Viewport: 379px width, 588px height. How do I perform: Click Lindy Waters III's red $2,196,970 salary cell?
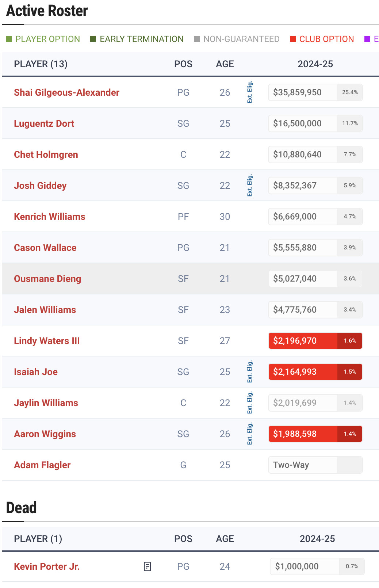point(303,341)
